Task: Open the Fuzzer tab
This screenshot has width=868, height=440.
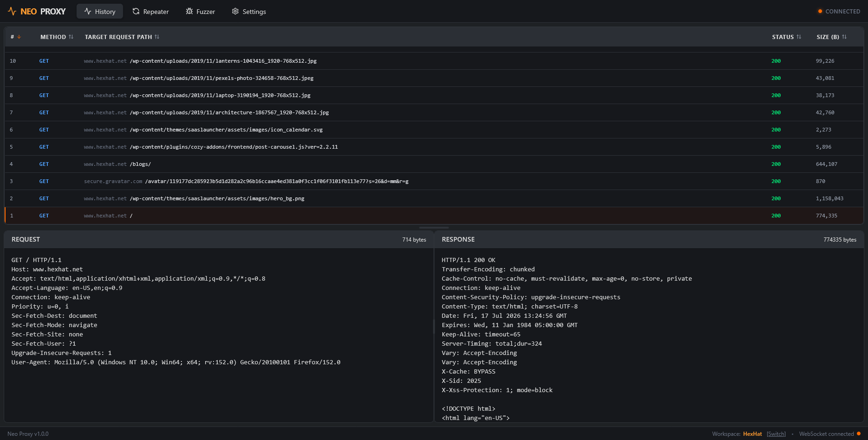Action: point(200,12)
